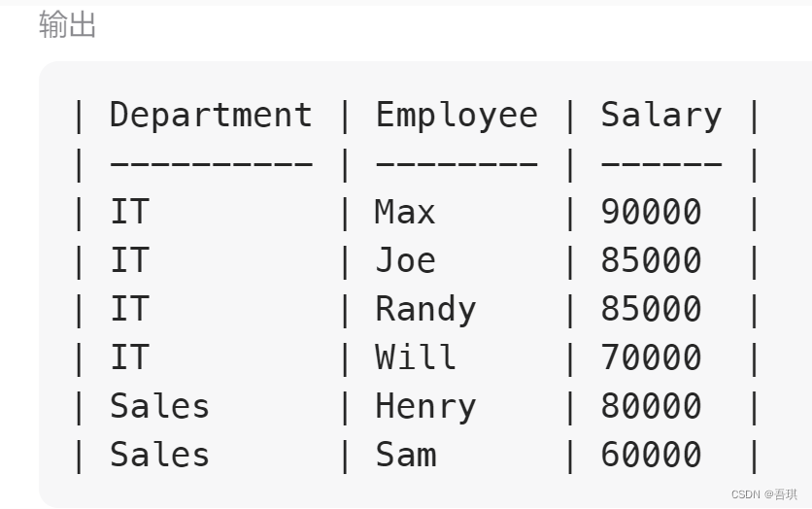Select the employee name Sam
This screenshot has height=509, width=812.
click(405, 455)
